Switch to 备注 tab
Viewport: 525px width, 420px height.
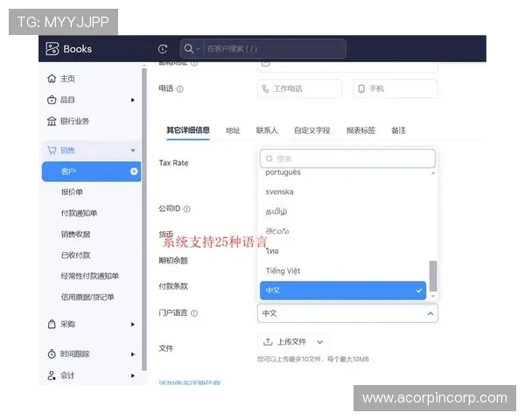coord(398,130)
